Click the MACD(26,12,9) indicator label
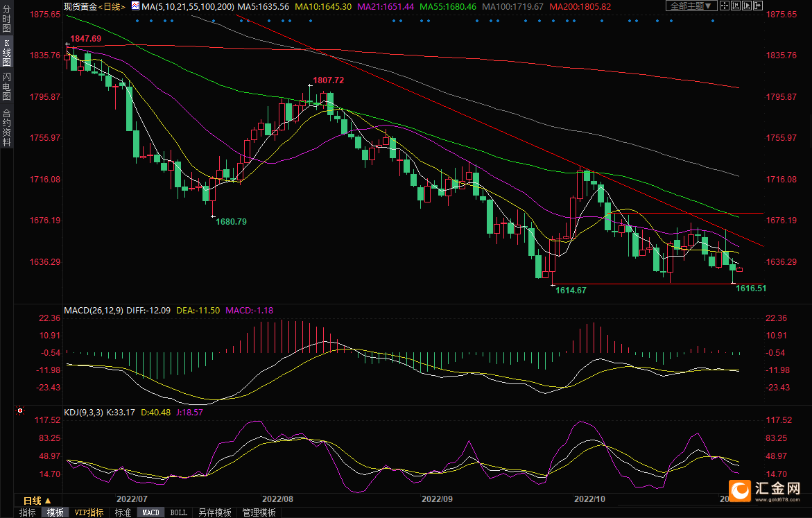Screen dimensions: 812x518 click(93, 310)
